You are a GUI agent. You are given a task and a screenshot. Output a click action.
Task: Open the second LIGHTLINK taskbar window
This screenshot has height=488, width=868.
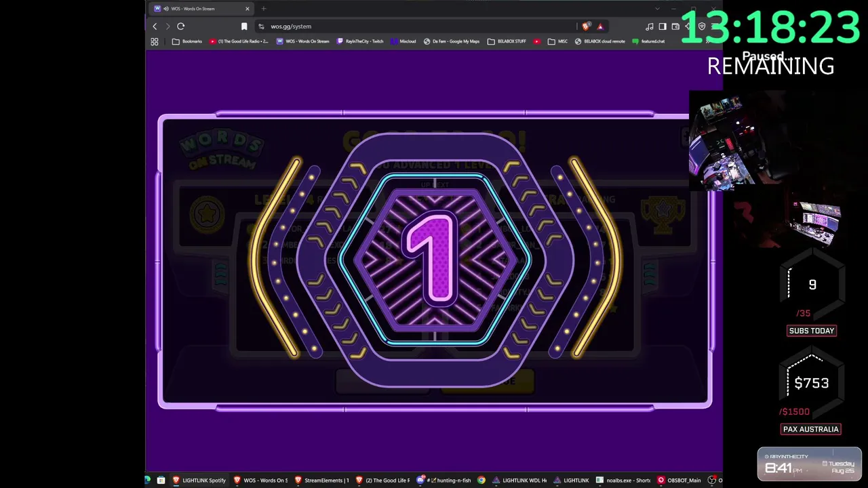571,481
